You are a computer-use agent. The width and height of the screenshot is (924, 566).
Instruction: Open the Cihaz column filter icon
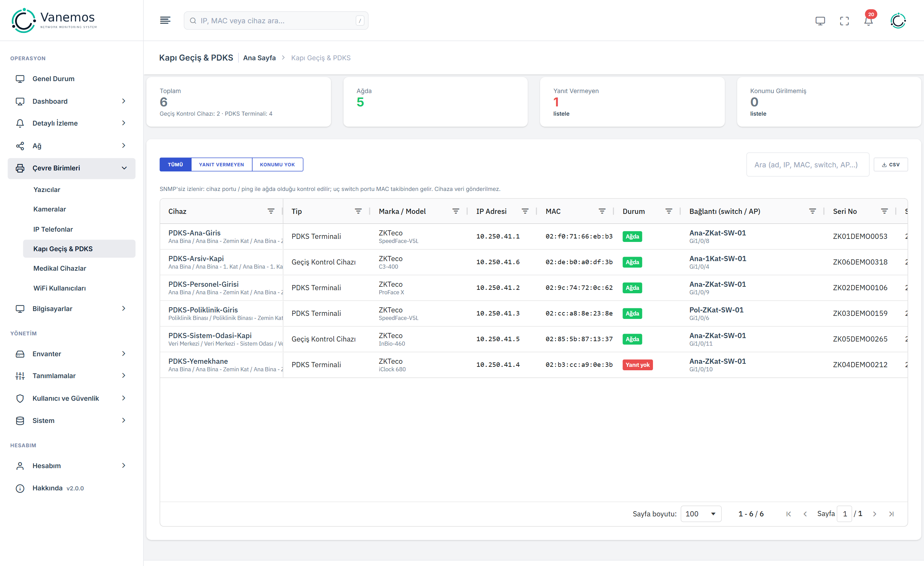271,211
